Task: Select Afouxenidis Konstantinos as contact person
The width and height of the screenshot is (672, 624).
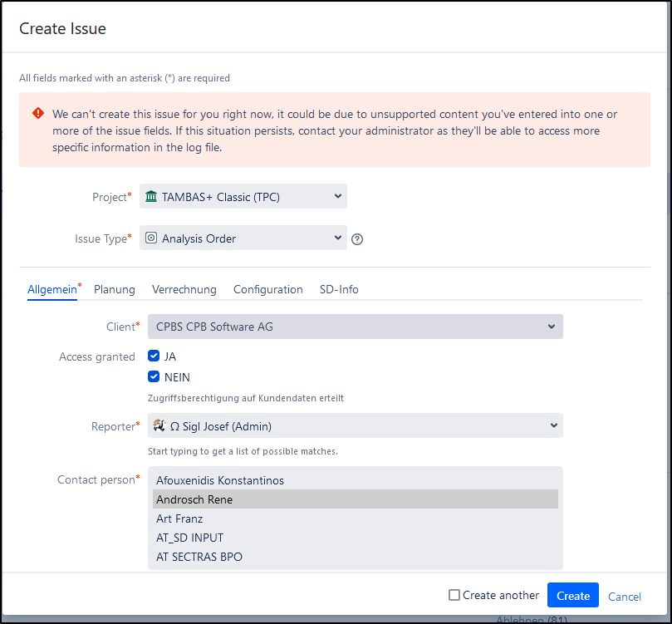Action: [x=220, y=480]
